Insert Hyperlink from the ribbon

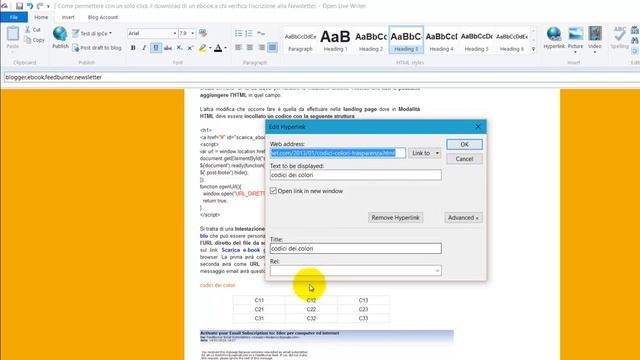coord(554,38)
